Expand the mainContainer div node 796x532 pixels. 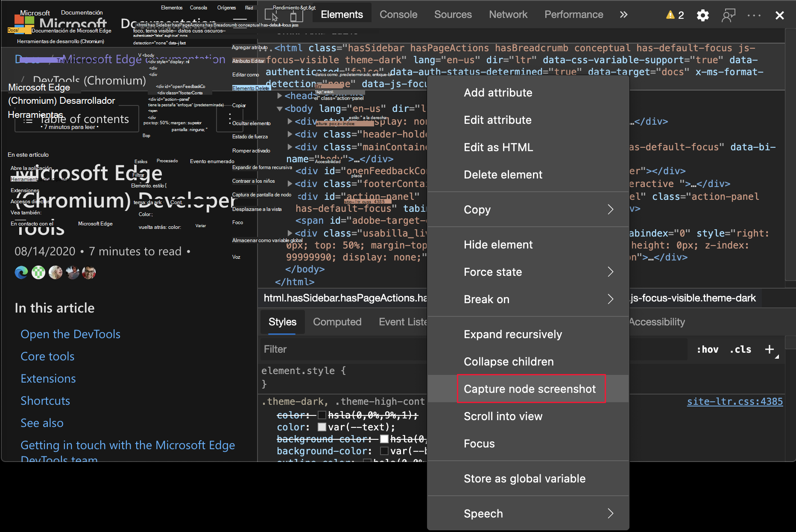[x=290, y=147]
